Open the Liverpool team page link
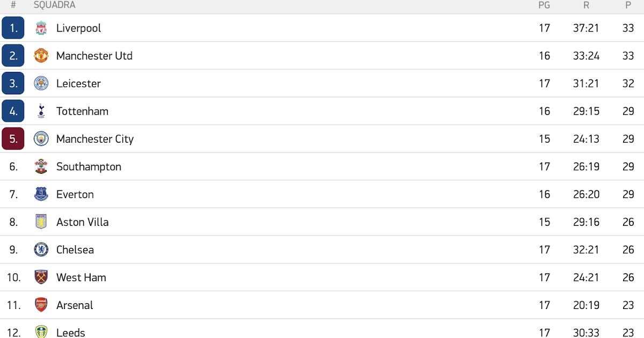This screenshot has width=644, height=338. coord(78,28)
